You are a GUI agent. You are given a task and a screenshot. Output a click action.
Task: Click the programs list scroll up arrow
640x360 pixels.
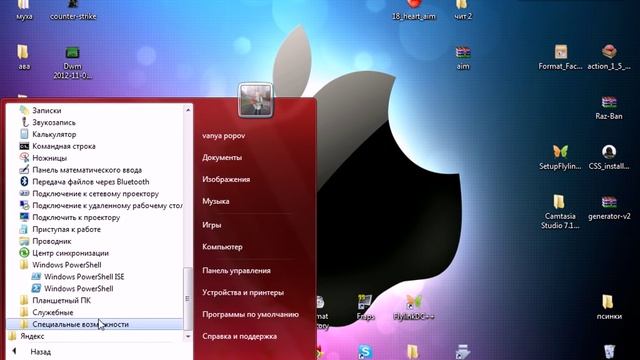(188, 110)
